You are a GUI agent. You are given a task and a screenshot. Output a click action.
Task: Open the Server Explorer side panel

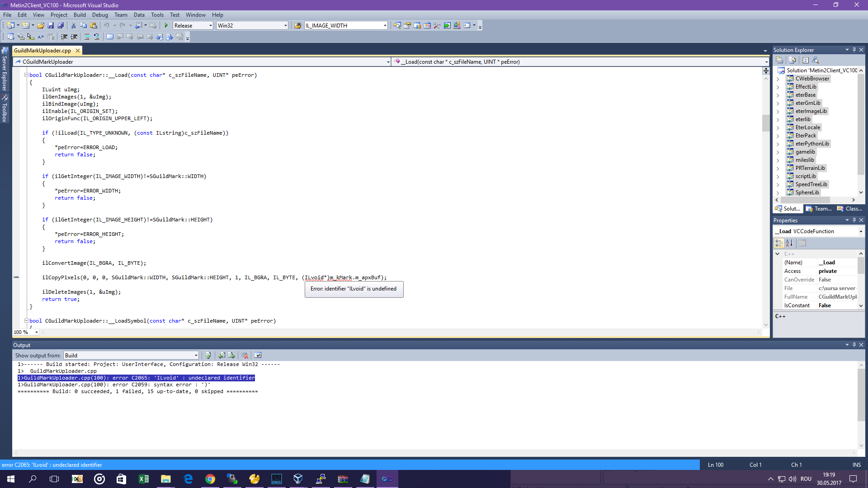tap(5, 69)
